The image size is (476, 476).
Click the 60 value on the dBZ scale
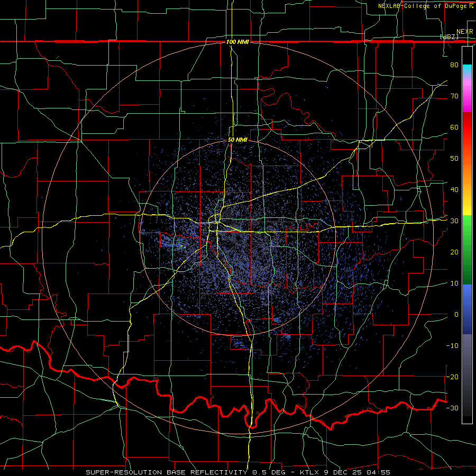tap(454, 127)
